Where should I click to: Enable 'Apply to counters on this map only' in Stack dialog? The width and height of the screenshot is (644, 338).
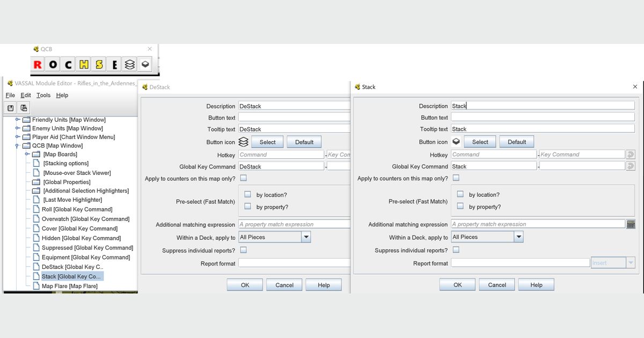(x=456, y=178)
